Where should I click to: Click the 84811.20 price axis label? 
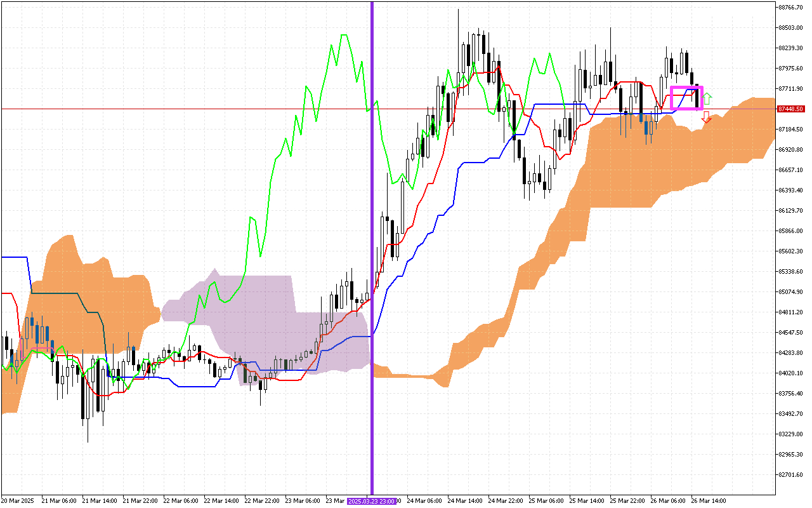pyautogui.click(x=790, y=312)
